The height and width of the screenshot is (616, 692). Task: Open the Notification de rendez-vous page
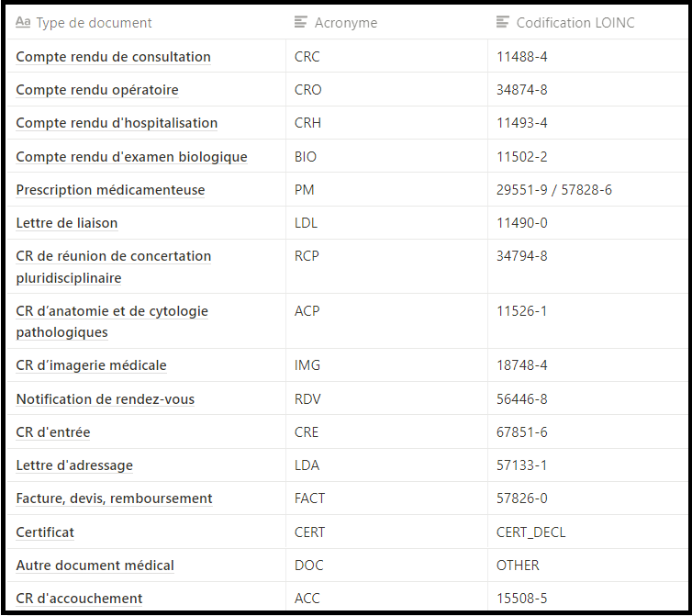point(105,399)
